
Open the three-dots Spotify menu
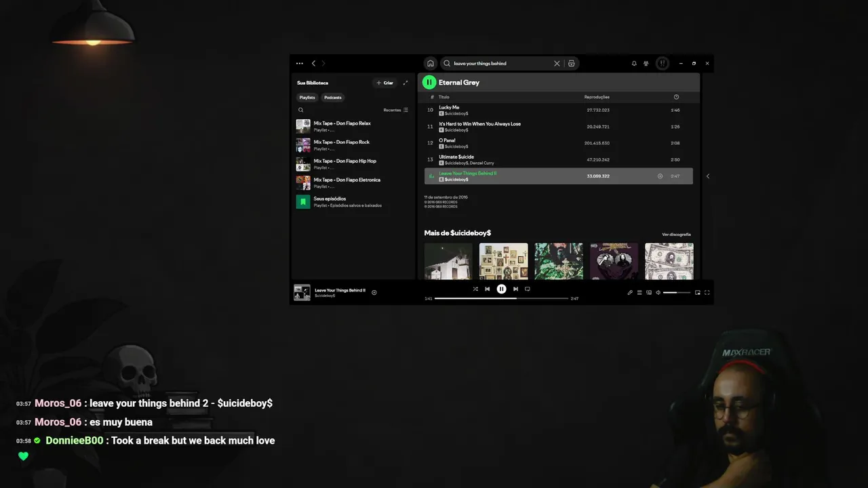click(x=300, y=63)
